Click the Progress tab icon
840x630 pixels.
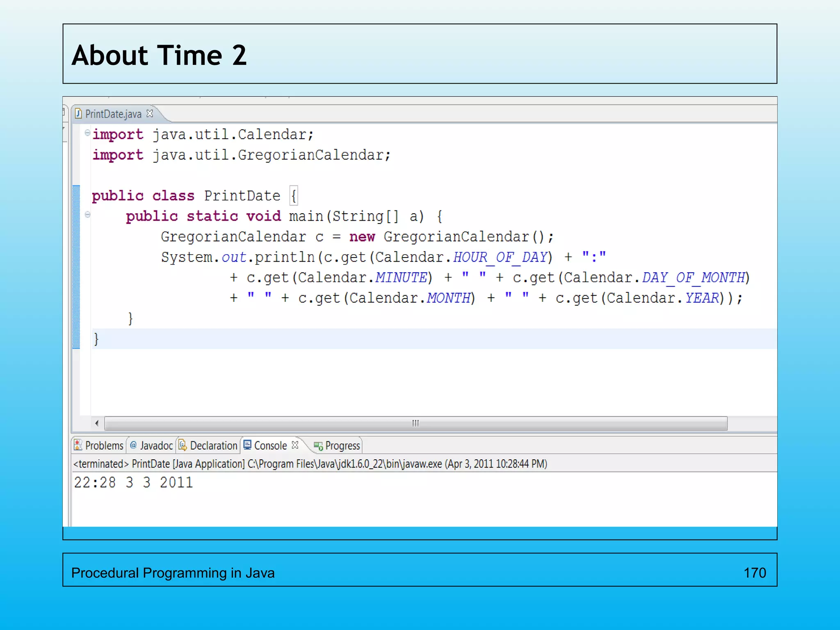318,446
